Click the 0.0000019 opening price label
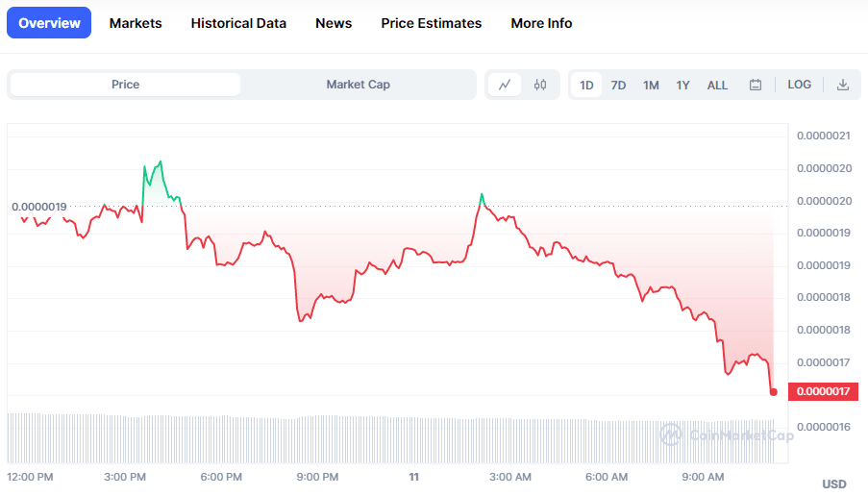Screen dimensions: 868x496 [x=38, y=207]
